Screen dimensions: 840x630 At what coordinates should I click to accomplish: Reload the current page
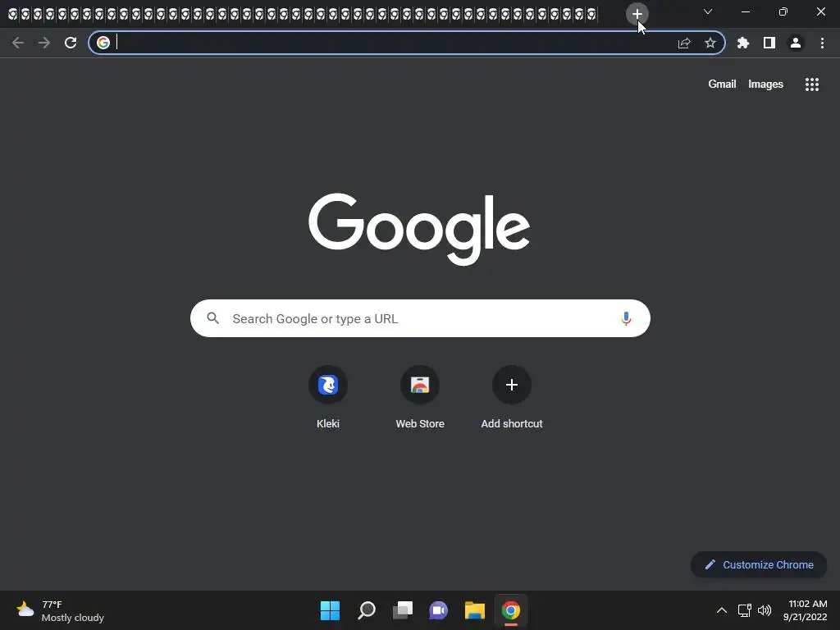coord(71,43)
